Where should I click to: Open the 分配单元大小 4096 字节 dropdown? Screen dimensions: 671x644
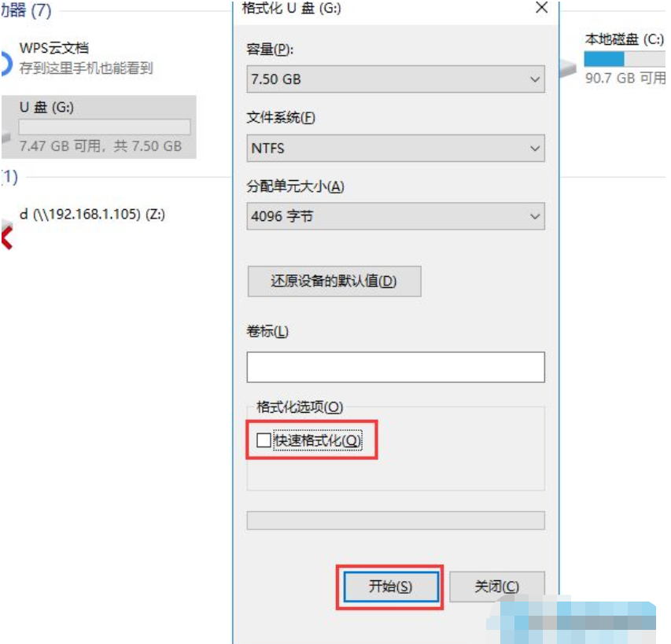[x=396, y=216]
